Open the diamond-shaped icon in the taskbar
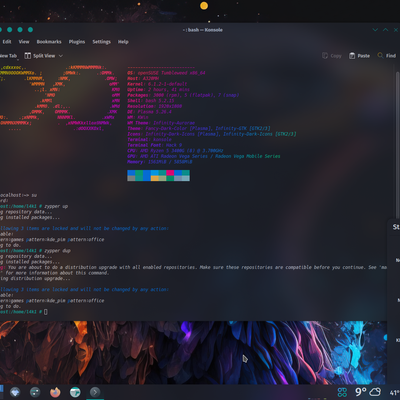The image size is (400, 400). click(x=15, y=392)
